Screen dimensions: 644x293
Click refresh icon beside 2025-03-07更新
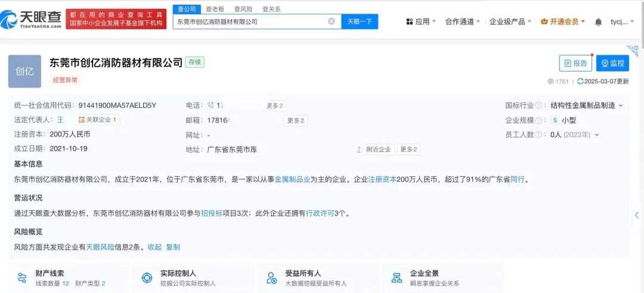click(x=580, y=81)
